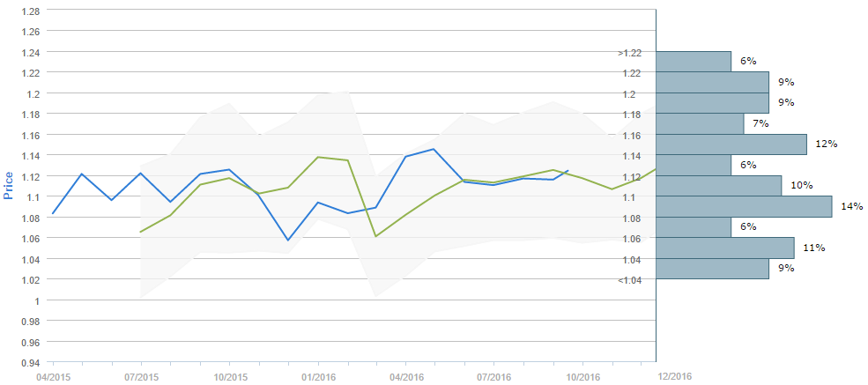The height and width of the screenshot is (385, 868).
Task: Click the 0.94 y-axis label
Action: pos(29,362)
